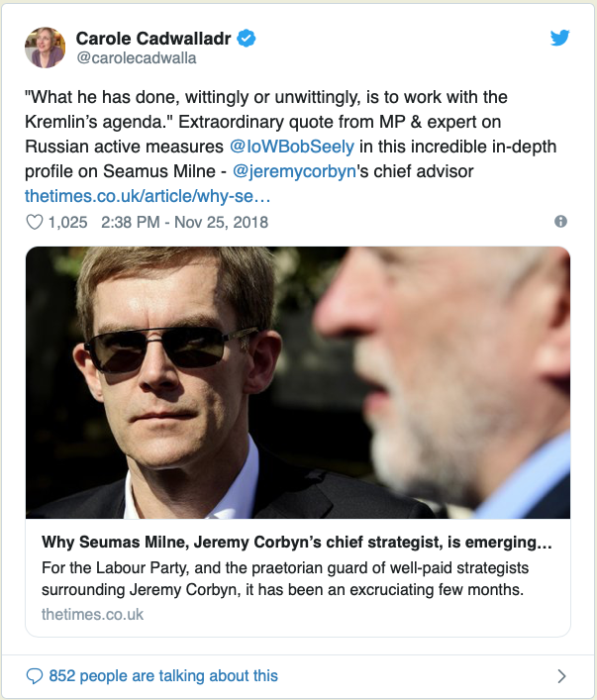Screen dimensions: 597x700
Task: Open the @jeremycorbyn mention
Action: click(294, 171)
